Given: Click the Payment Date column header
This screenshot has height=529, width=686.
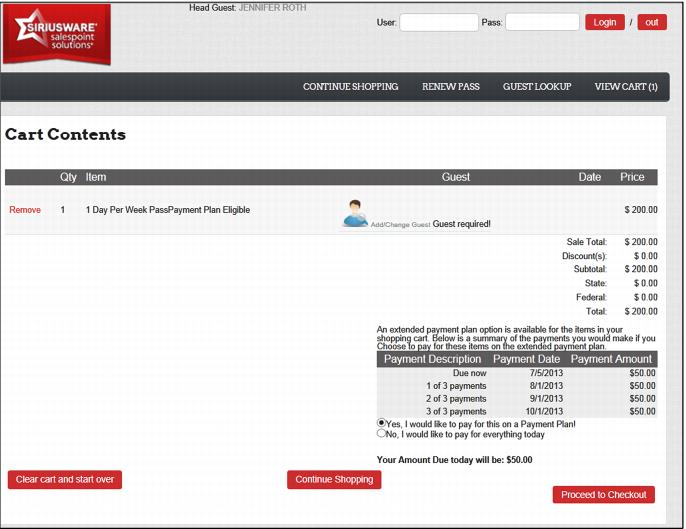Looking at the screenshot, I should (x=526, y=359).
